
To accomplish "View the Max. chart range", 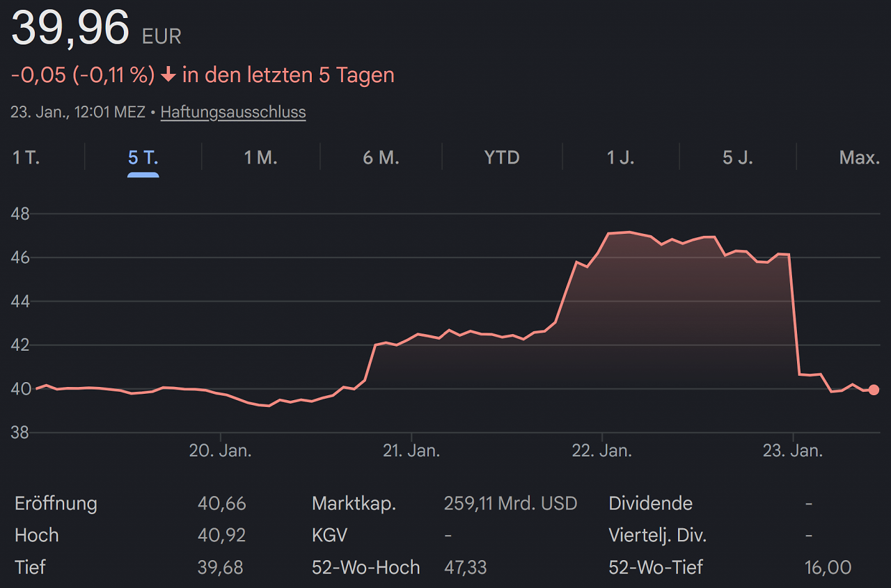I will click(860, 157).
